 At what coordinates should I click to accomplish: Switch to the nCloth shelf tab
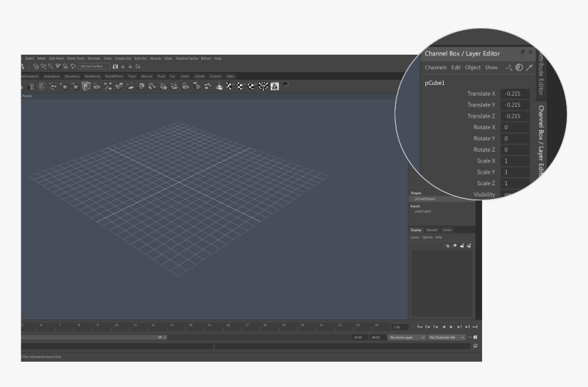click(200, 76)
